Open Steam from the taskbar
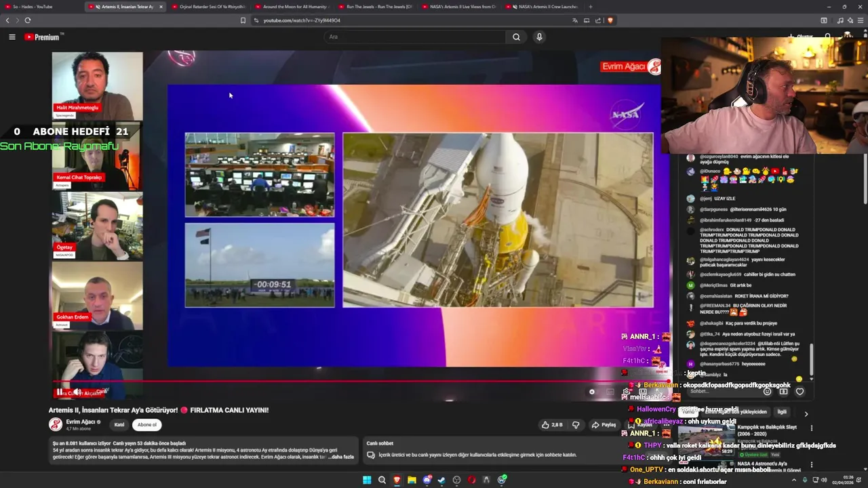868x488 pixels. coord(441,480)
